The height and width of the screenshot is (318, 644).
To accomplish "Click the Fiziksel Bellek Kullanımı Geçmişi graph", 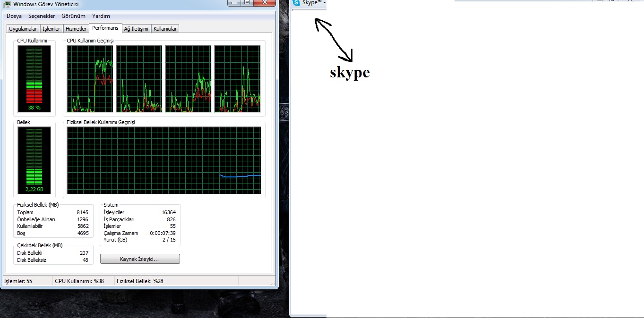I will tap(163, 160).
